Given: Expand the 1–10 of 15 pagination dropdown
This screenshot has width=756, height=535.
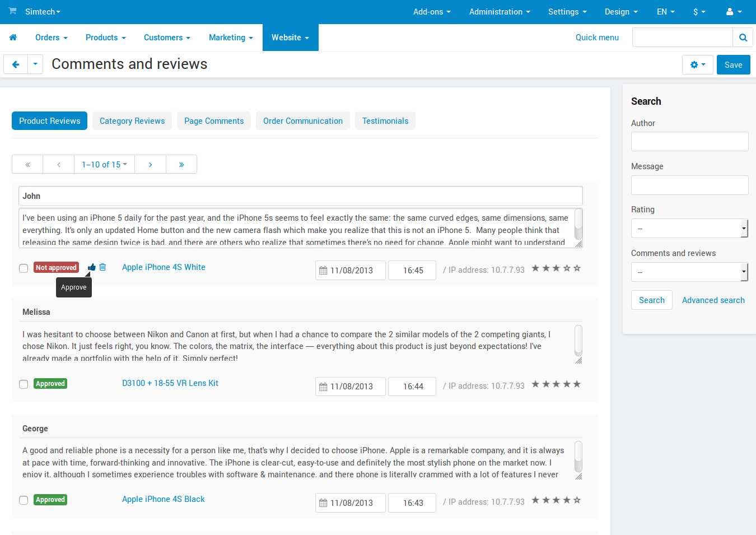Looking at the screenshot, I should click(105, 164).
